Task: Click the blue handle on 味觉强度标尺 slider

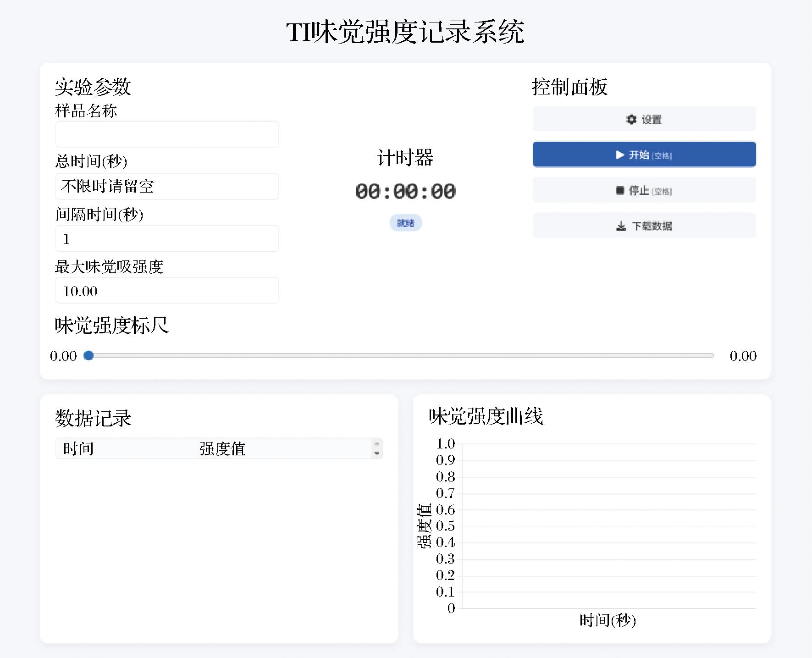Action: coord(89,355)
